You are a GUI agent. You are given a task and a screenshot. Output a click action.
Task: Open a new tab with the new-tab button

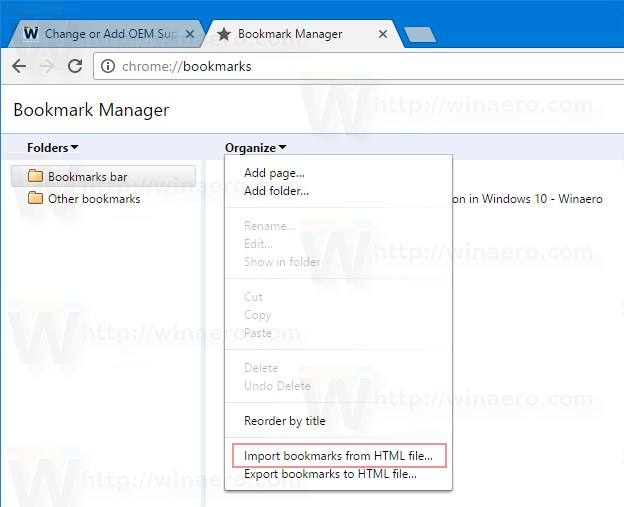click(420, 35)
